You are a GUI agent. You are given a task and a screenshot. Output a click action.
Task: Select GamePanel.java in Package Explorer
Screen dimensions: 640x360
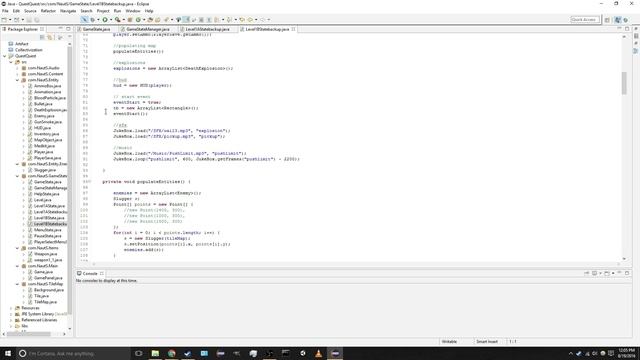pyautogui.click(x=48, y=278)
